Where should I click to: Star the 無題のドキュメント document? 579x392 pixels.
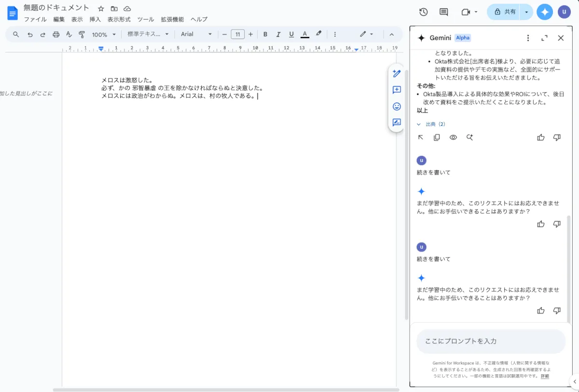pyautogui.click(x=101, y=9)
